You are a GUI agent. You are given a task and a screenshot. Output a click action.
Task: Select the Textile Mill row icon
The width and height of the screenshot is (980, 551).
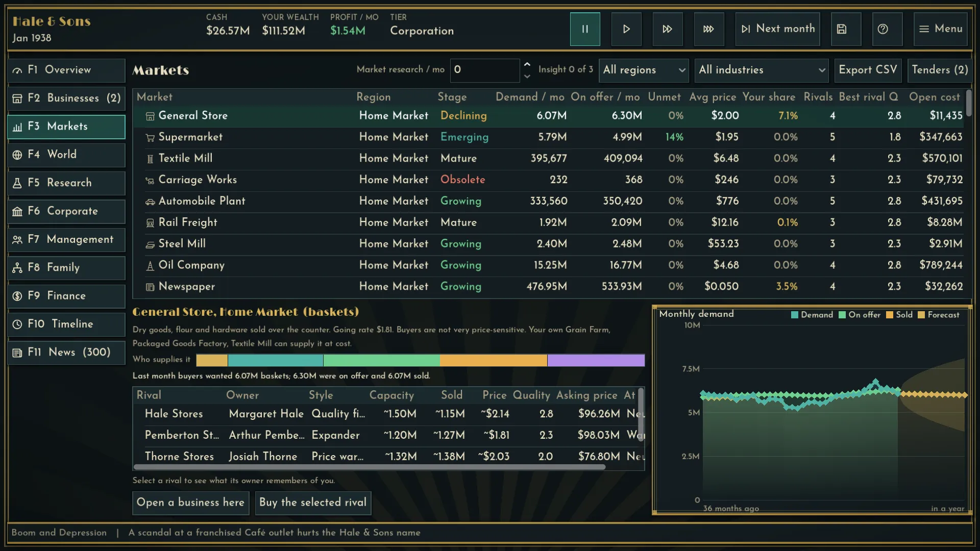click(150, 159)
